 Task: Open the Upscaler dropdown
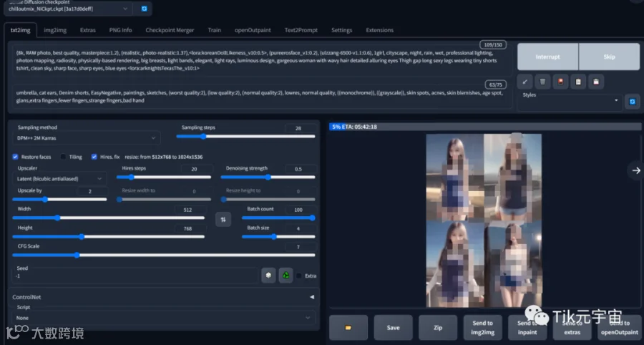pyautogui.click(x=59, y=179)
